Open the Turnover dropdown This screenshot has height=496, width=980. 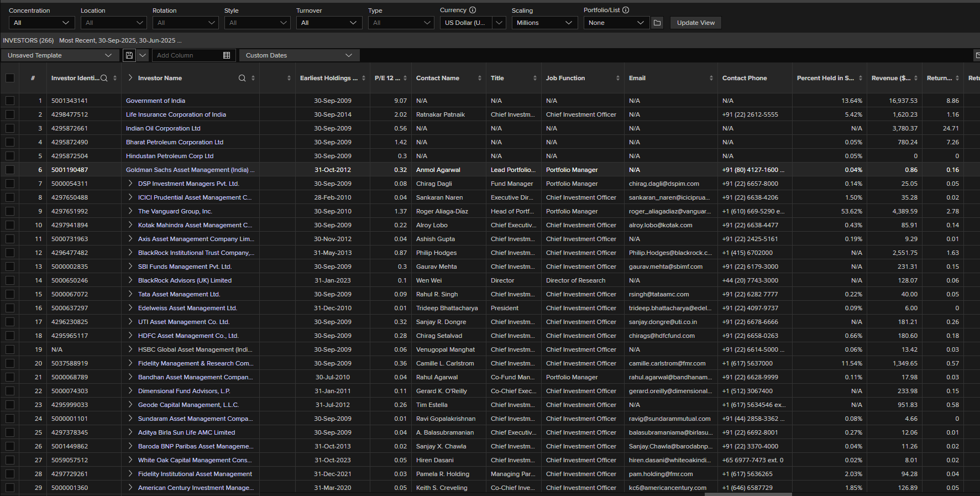pos(329,23)
